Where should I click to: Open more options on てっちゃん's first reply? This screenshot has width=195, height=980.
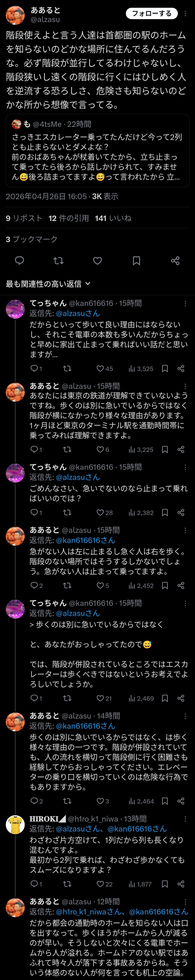185,303
